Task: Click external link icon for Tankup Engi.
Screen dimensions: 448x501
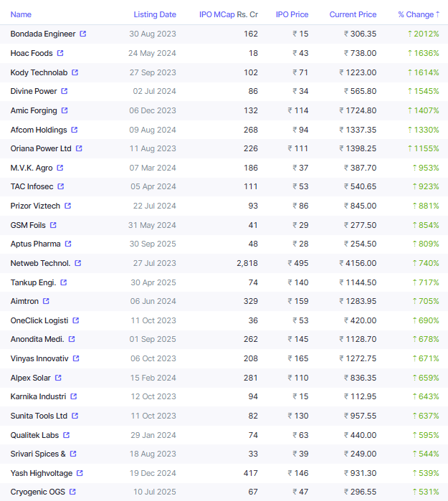Action: tap(64, 282)
